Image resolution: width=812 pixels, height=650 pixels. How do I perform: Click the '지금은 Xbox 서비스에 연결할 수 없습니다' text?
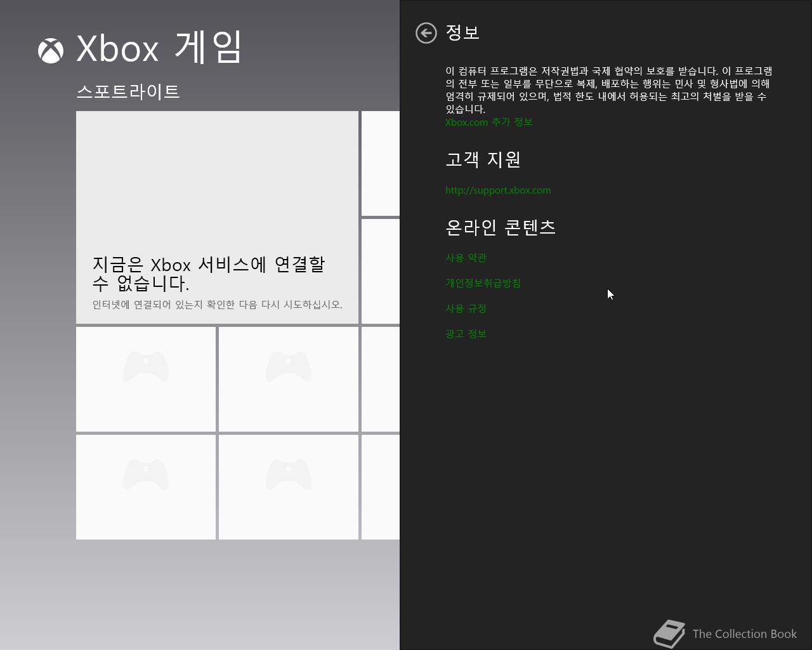point(209,274)
